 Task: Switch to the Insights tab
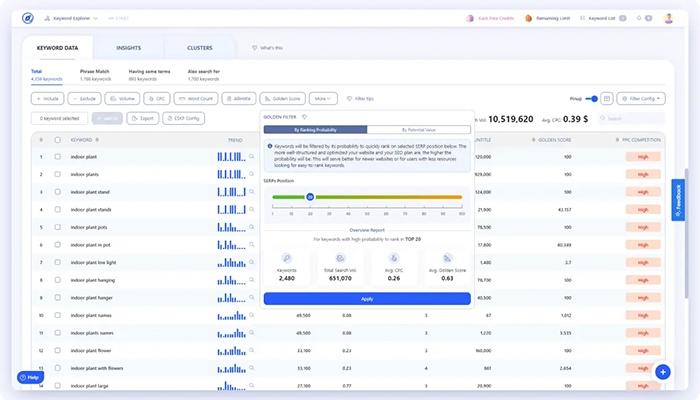click(x=129, y=48)
